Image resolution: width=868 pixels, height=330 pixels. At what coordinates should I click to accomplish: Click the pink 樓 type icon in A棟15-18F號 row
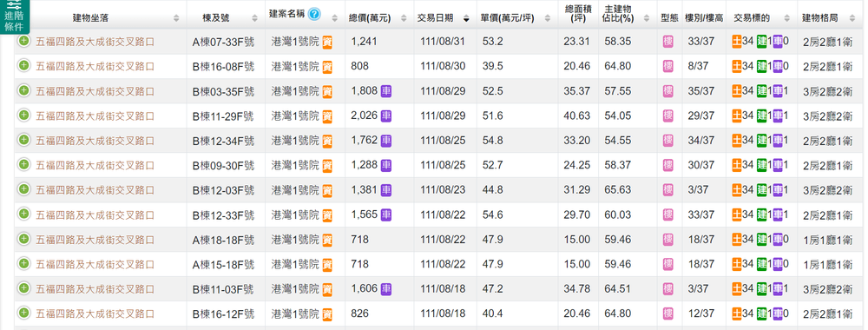click(x=668, y=264)
